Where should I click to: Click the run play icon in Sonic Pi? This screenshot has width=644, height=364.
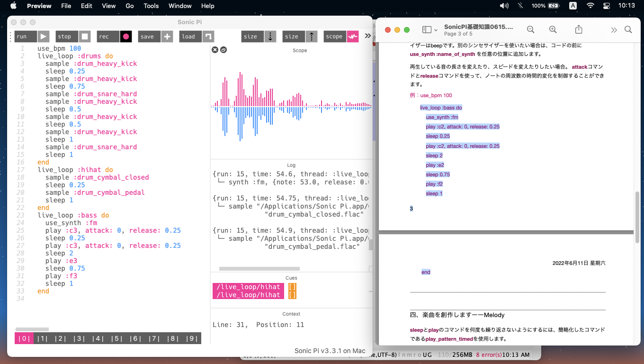pyautogui.click(x=44, y=36)
